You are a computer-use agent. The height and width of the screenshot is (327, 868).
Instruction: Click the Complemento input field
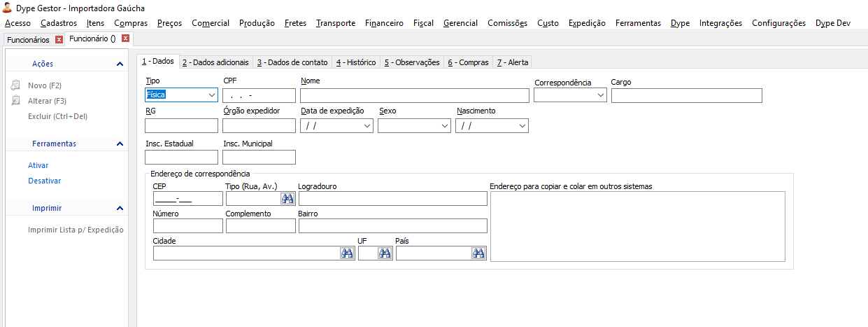click(261, 225)
